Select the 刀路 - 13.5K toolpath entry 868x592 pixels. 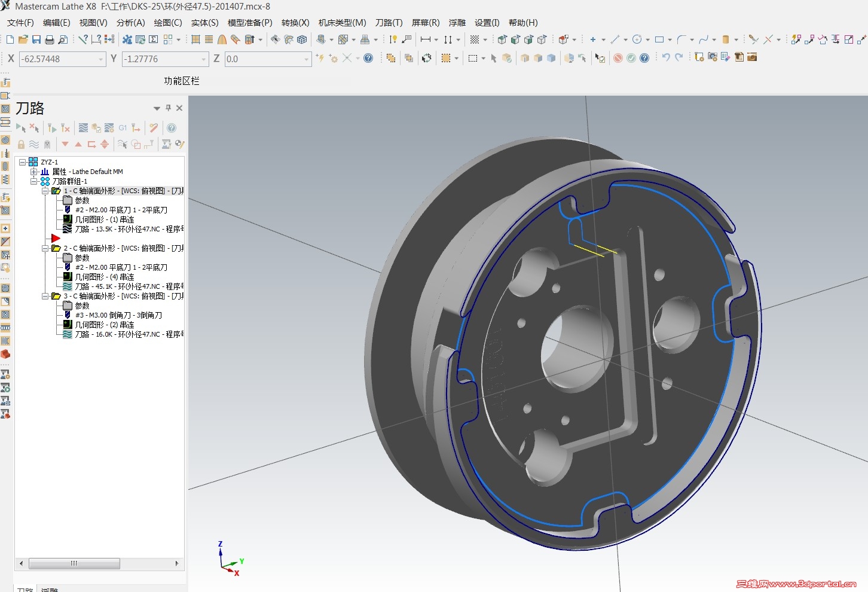tap(129, 229)
